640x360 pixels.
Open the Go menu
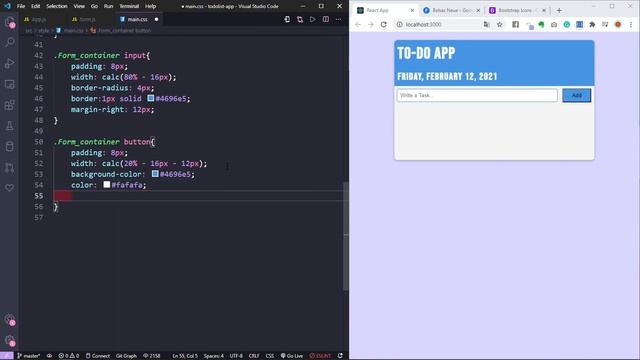[x=94, y=6]
